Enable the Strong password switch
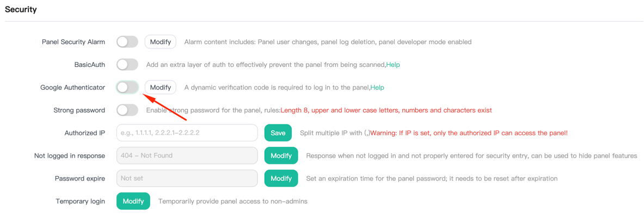Viewport: 644px width, 219px height. click(127, 110)
